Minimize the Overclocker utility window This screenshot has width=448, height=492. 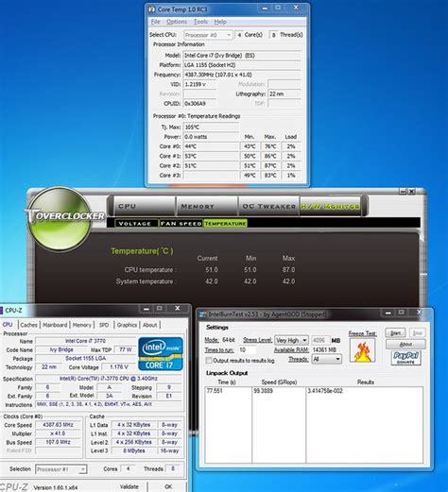click(403, 192)
